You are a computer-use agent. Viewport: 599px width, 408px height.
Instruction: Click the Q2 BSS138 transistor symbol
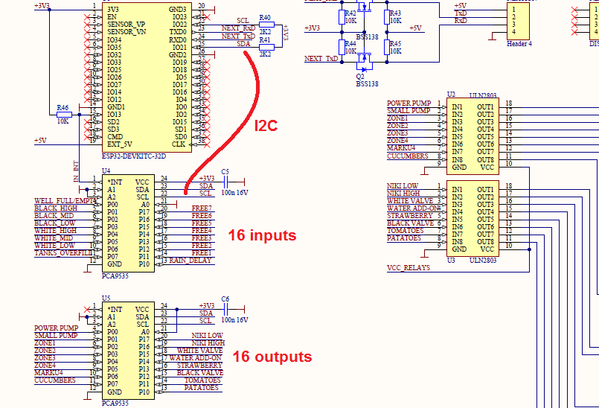[364, 62]
